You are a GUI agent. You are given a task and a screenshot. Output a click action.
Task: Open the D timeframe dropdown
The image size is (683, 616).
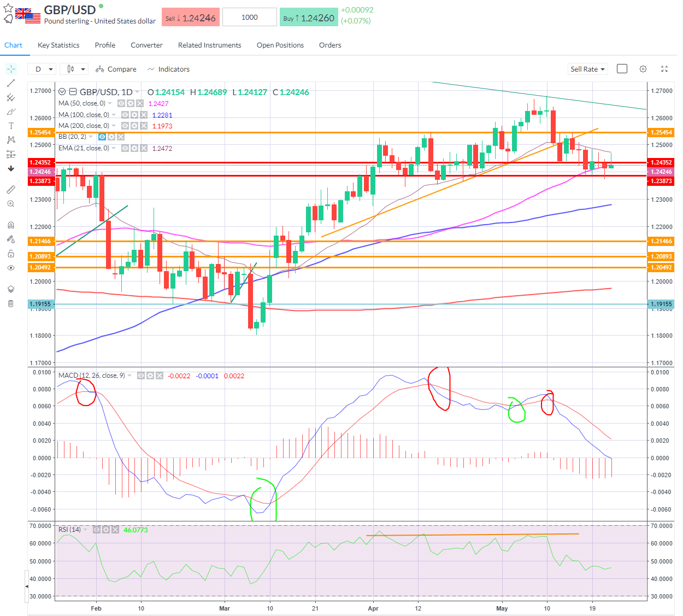pos(42,69)
